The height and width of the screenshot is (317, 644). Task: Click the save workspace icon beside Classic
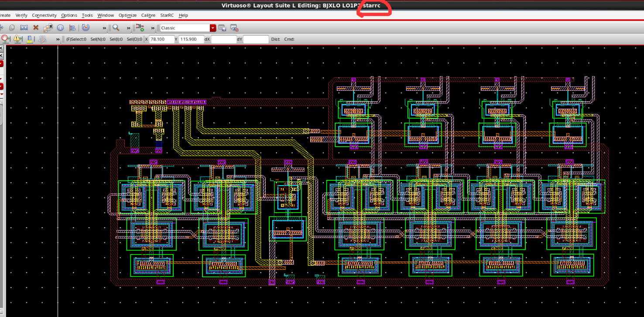click(222, 28)
